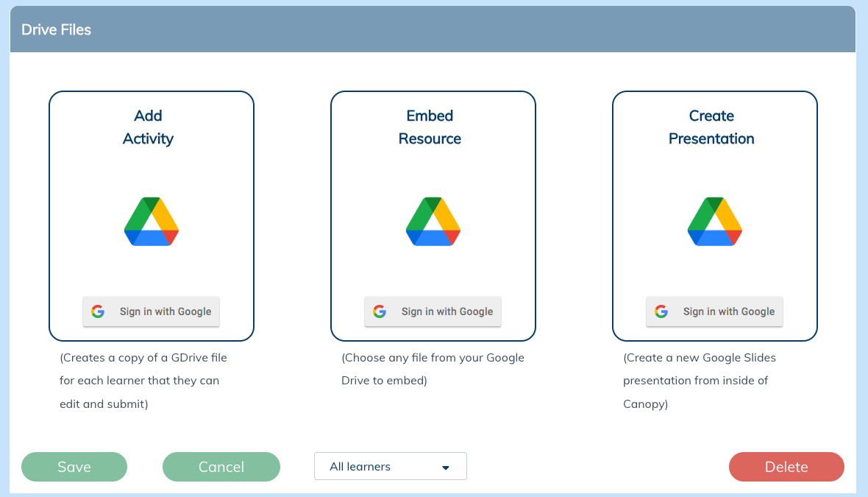Click Google G logo under Embed Resource
Screen dimensions: 868x497
(x=380, y=311)
